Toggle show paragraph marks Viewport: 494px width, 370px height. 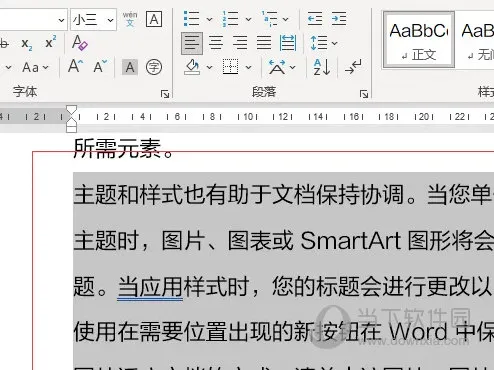click(353, 67)
